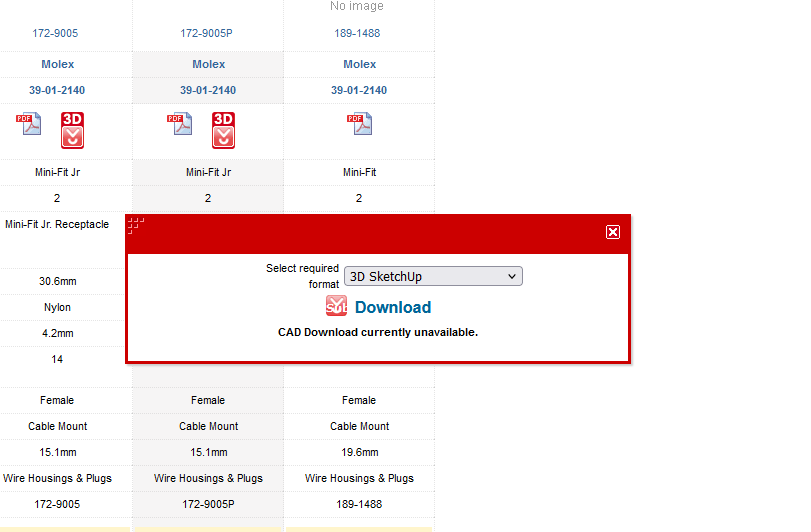811x532 pixels.
Task: Click the move grip icon in dialog header
Action: (x=136, y=225)
